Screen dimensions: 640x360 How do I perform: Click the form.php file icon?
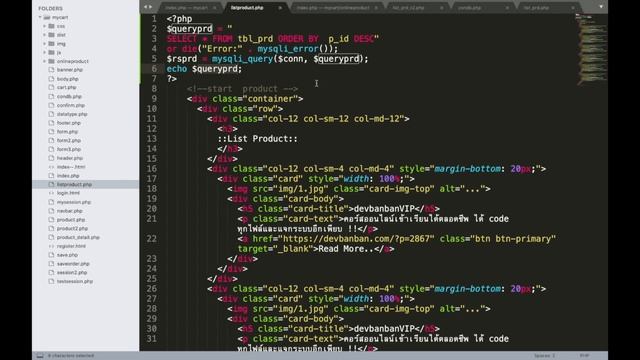coord(51,131)
